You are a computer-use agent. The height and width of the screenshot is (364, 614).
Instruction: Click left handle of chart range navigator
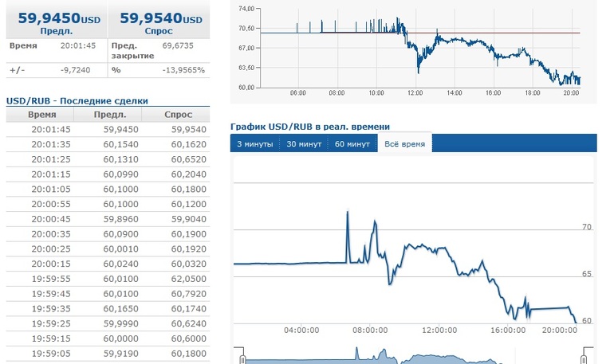(x=242, y=358)
